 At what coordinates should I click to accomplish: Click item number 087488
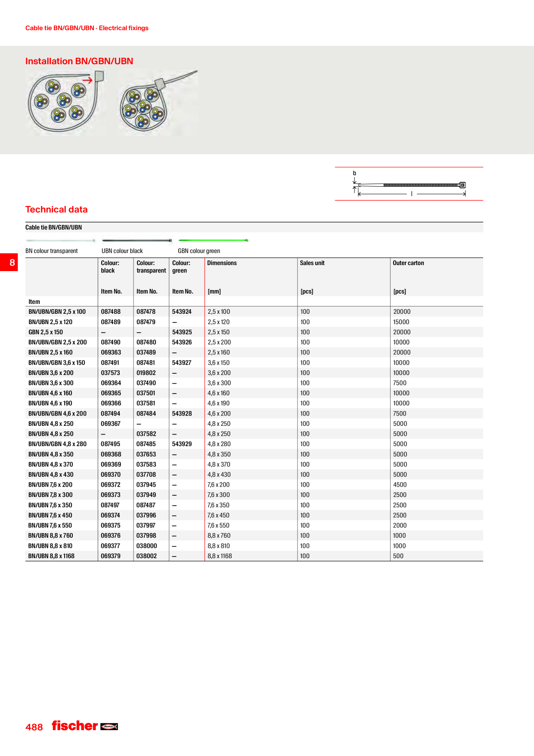[x=111, y=312]
